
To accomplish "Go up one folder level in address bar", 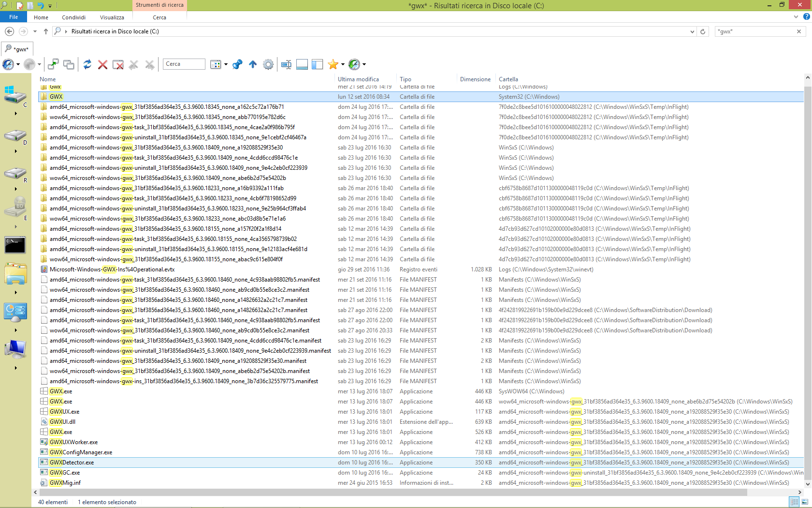I will (46, 31).
